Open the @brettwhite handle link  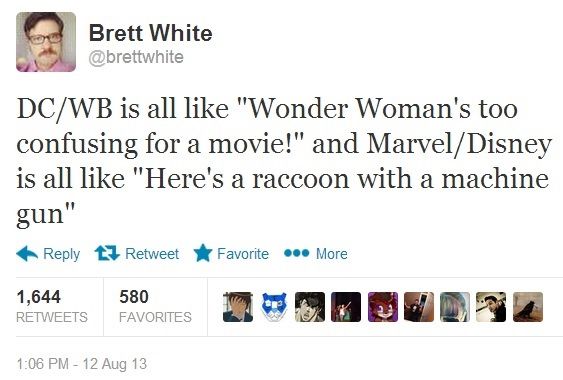tap(136, 57)
